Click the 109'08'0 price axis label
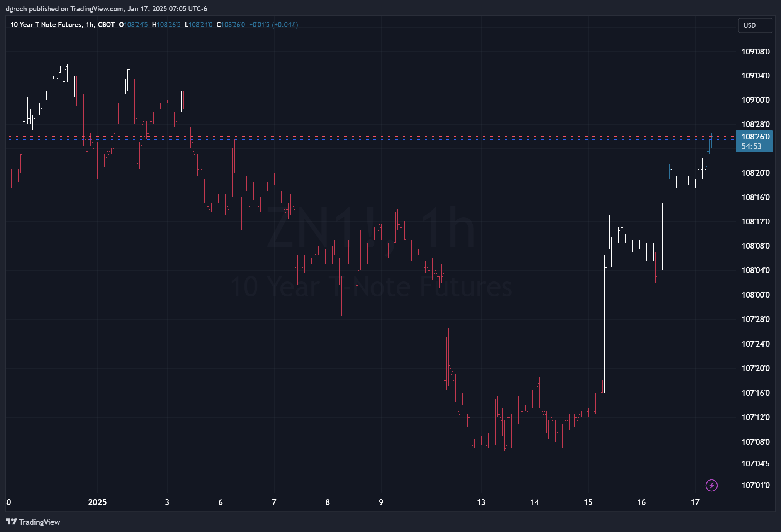781x532 pixels. (755, 52)
